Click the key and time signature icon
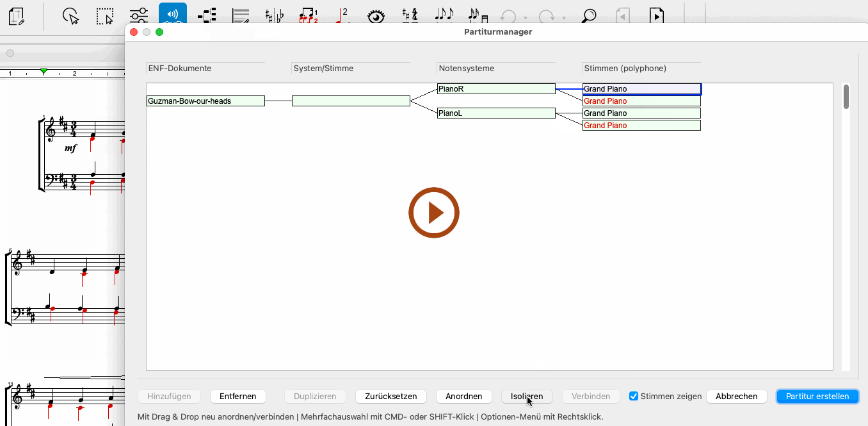Screen dimensions: 868x426 tap(410, 15)
